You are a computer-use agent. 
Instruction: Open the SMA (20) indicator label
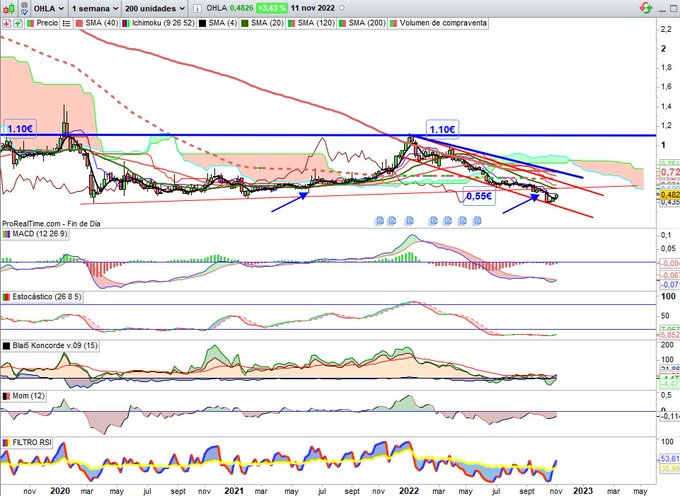point(267,23)
